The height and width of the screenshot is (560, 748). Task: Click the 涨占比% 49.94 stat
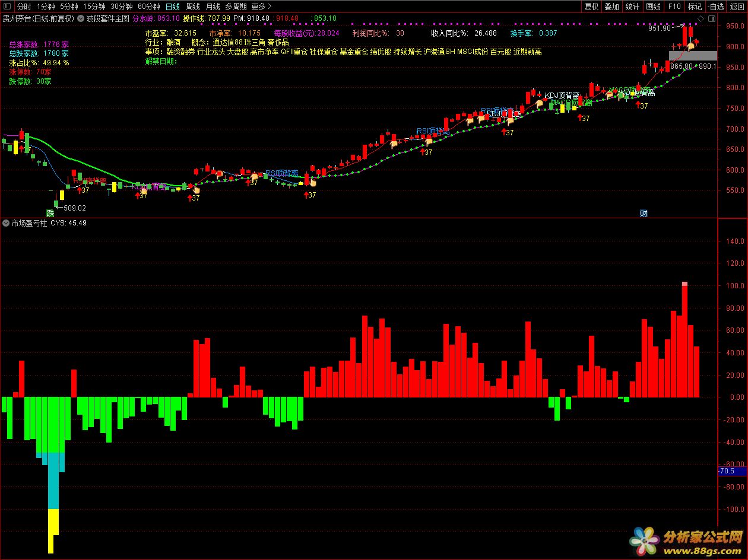click(x=39, y=63)
